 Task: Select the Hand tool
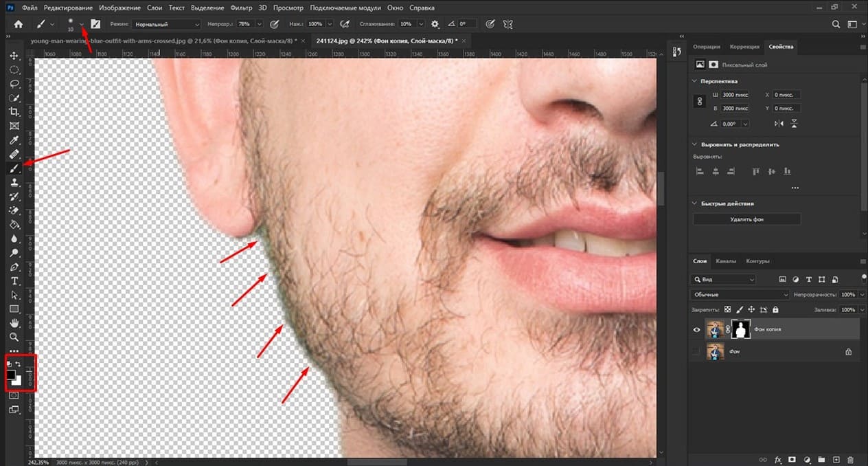pos(14,323)
